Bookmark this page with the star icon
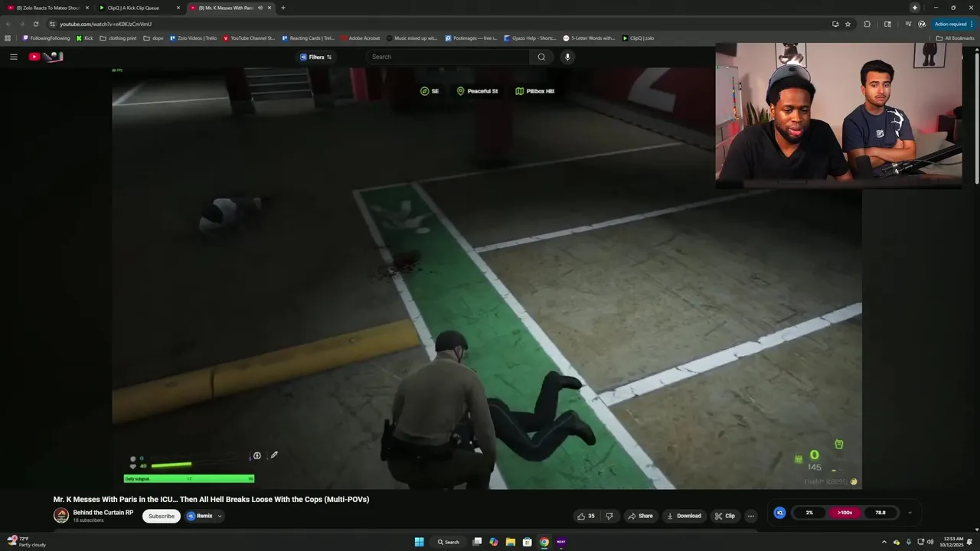 848,24
